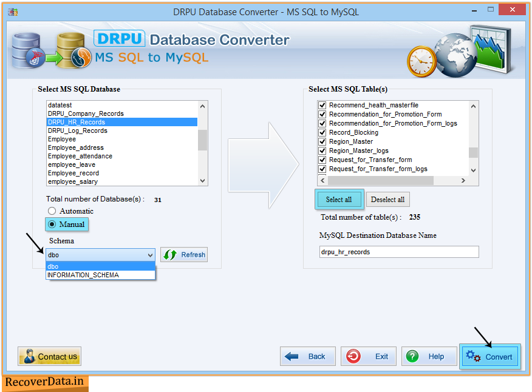532x392 pixels.
Task: Select Employee database entry
Action: 122,139
